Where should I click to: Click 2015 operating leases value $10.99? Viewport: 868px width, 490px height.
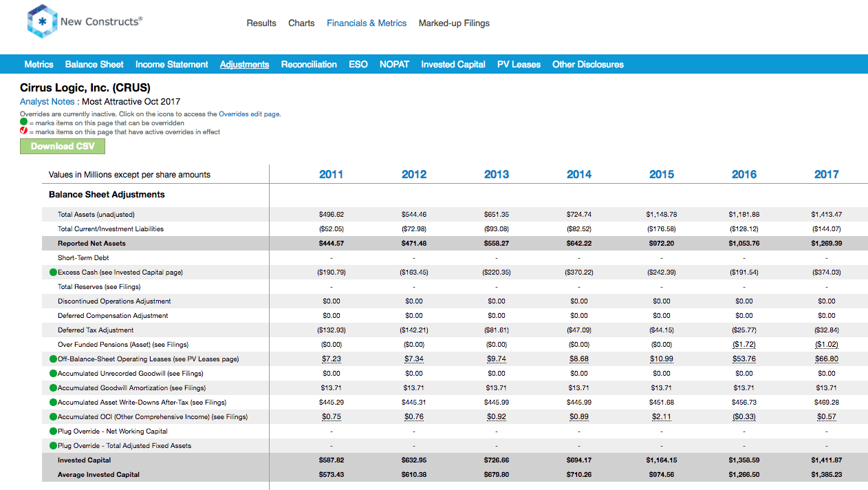662,359
